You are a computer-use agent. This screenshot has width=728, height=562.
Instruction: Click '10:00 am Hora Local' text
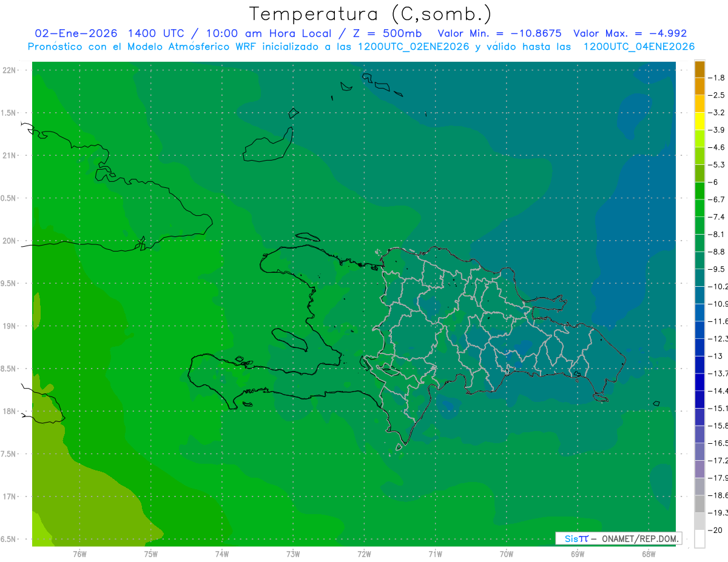[x=268, y=33]
